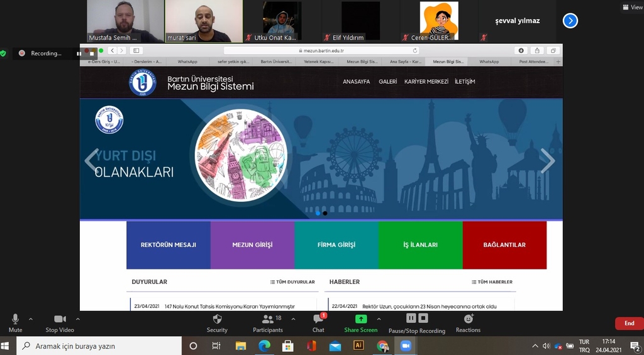This screenshot has height=355, width=644.
Task: Open the Participants panel
Action: click(267, 320)
